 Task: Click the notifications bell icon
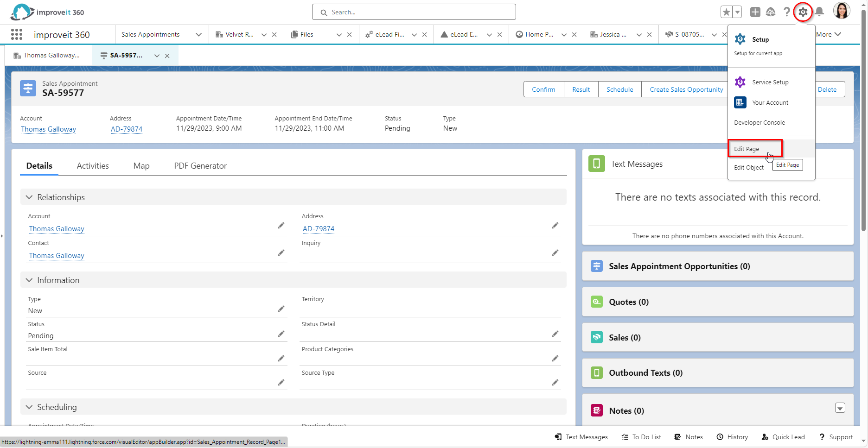point(819,12)
